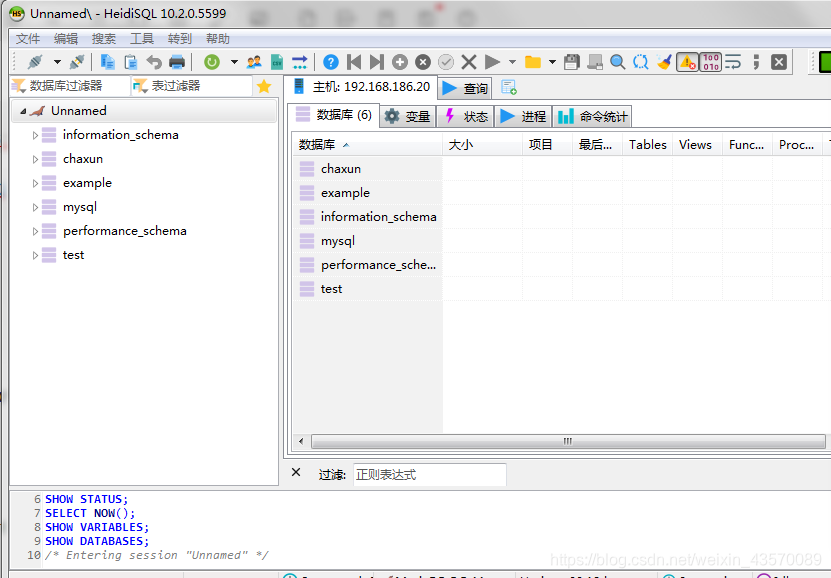Viewport: 831px width, 578px height.
Task: Expand performance_schema in the tree
Action: coord(35,232)
